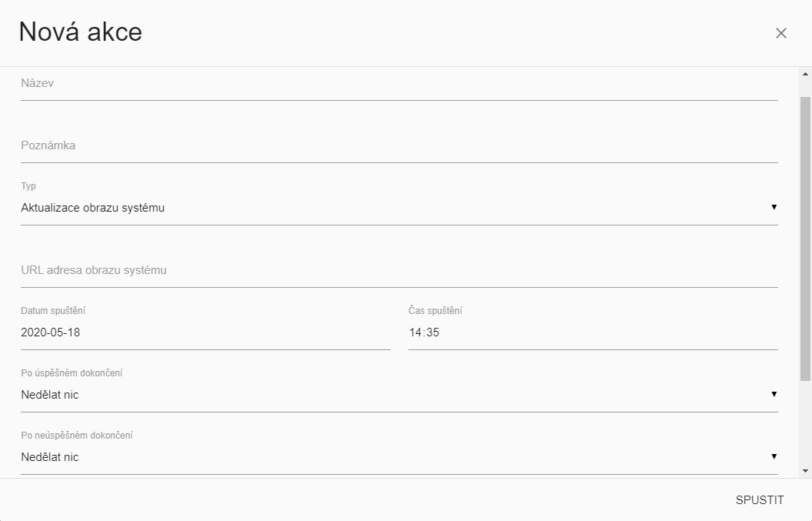The width and height of the screenshot is (812, 521).
Task: Click the Nová akce dialog title
Action: [81, 32]
